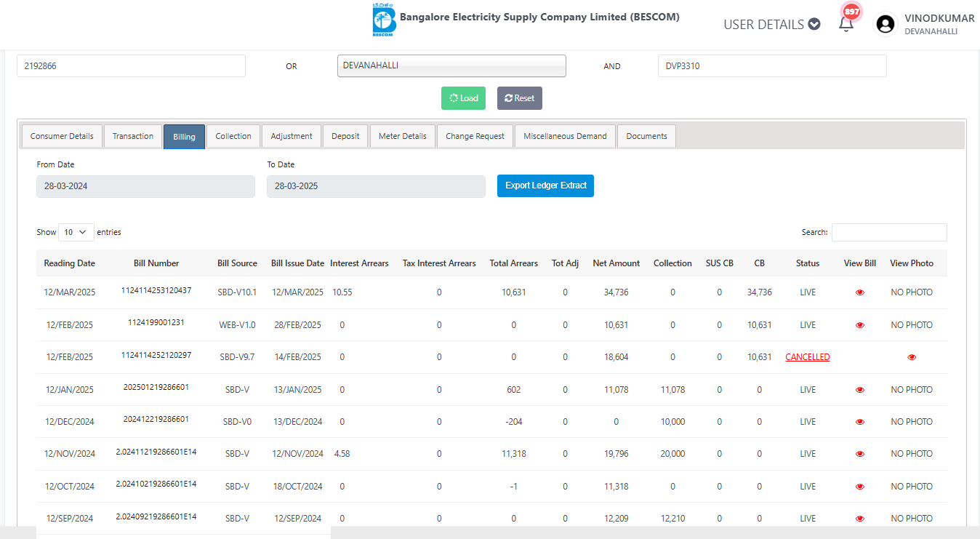Screen dimensions: 980x539
Task: Click bill number 202412219286601
Action: pyautogui.click(x=156, y=419)
